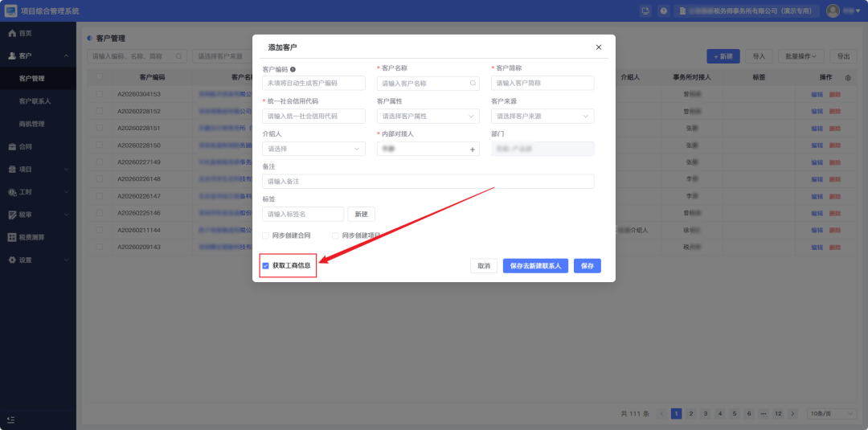Click 保存去新建联系人 button

pyautogui.click(x=535, y=266)
